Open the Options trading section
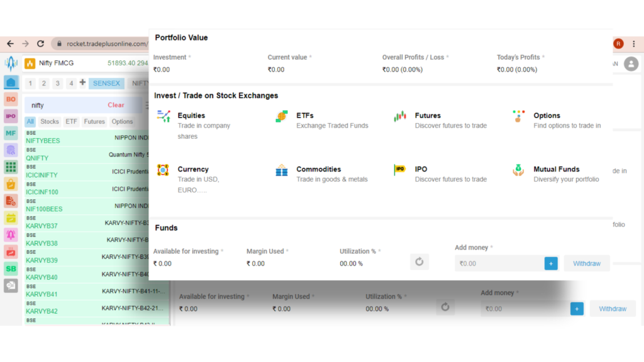The height and width of the screenshot is (362, 644). coord(547,116)
